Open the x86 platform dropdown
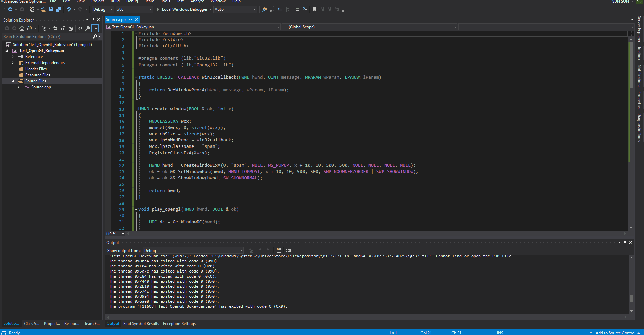This screenshot has height=335, width=644. (x=134, y=9)
